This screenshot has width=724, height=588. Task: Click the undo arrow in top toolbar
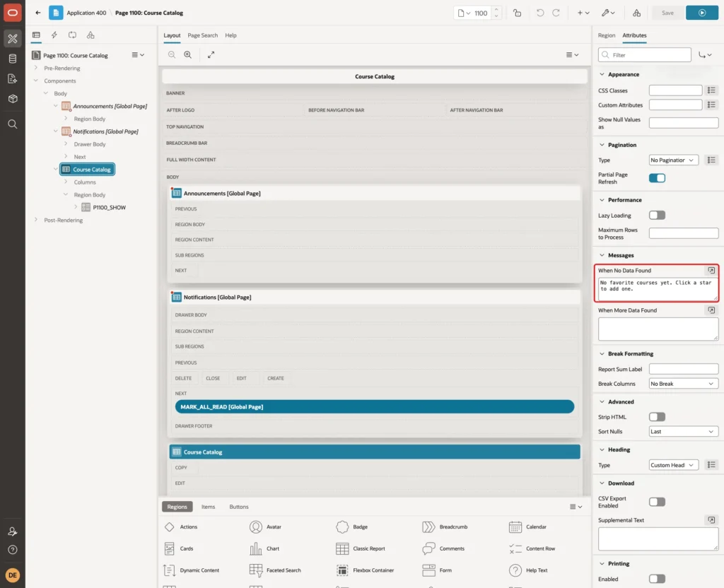pyautogui.click(x=539, y=13)
